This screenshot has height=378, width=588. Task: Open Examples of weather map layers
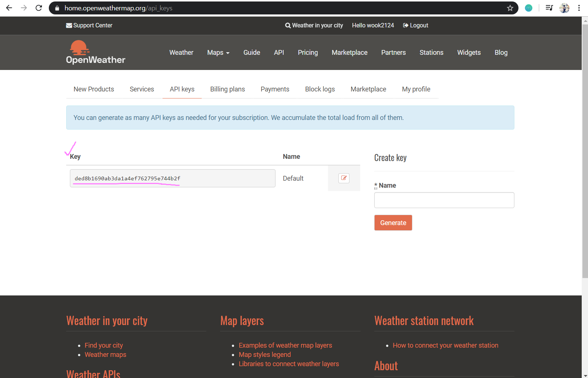(285, 345)
